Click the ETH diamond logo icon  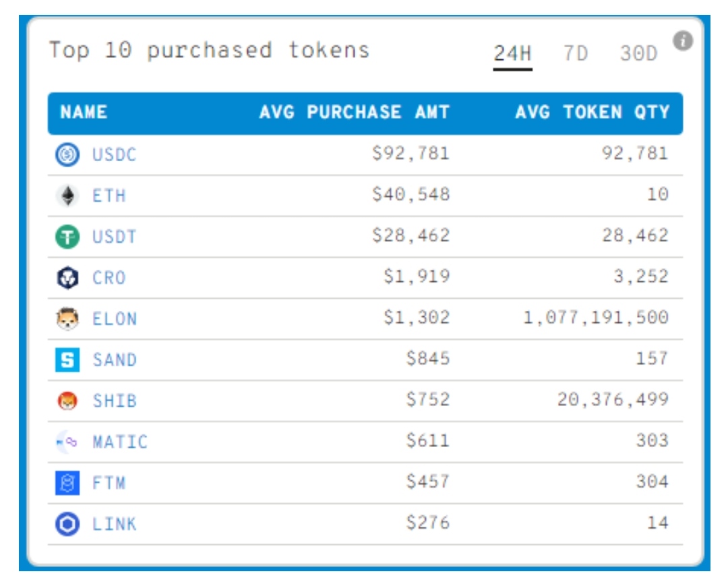[67, 196]
